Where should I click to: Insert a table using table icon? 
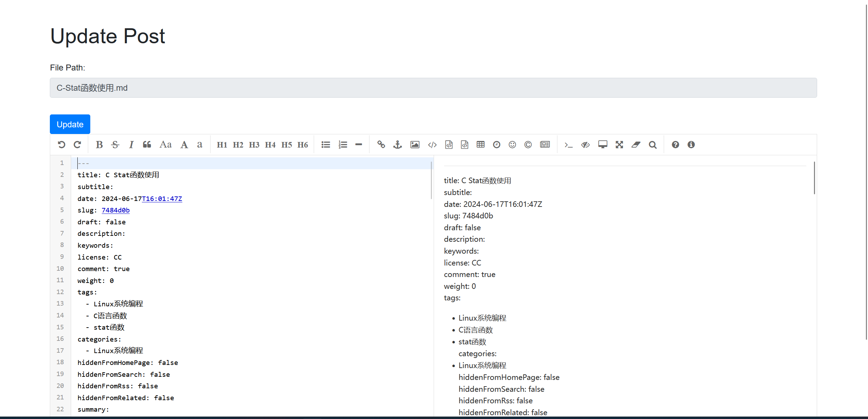click(x=481, y=145)
